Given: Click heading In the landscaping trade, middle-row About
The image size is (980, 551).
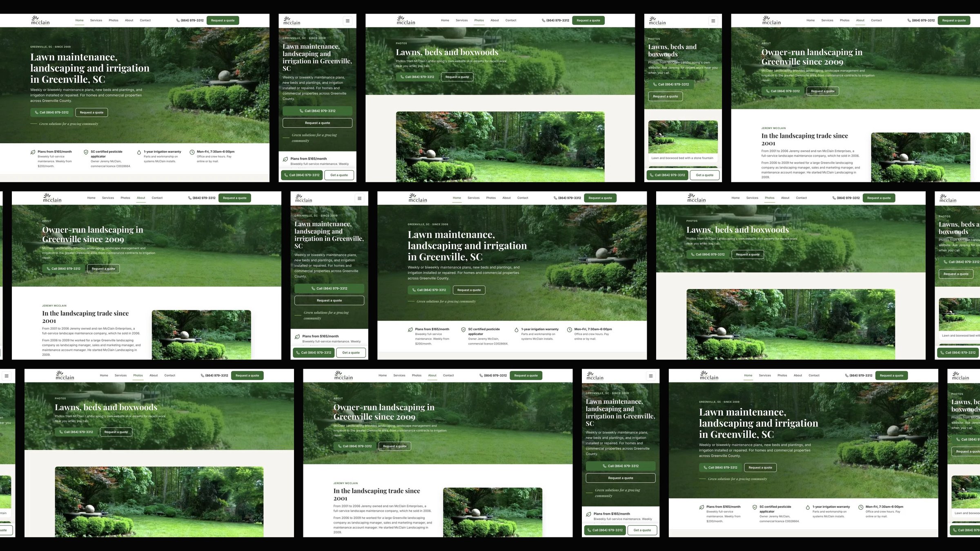Looking at the screenshot, I should 85,317.
